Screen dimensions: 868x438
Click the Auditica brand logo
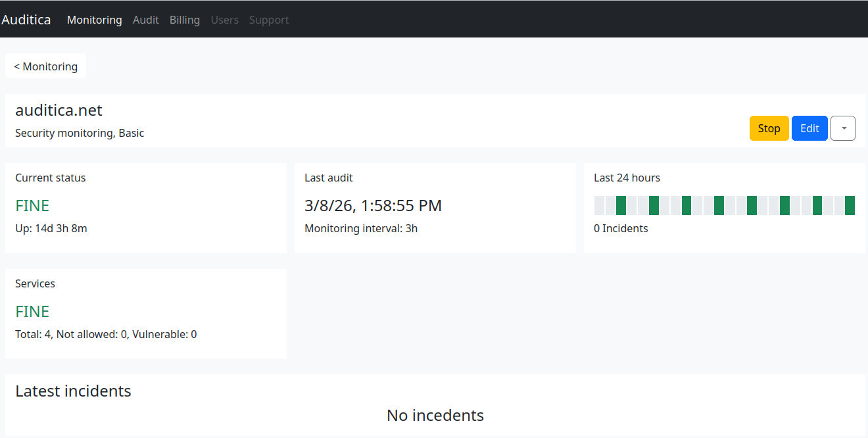[26, 19]
